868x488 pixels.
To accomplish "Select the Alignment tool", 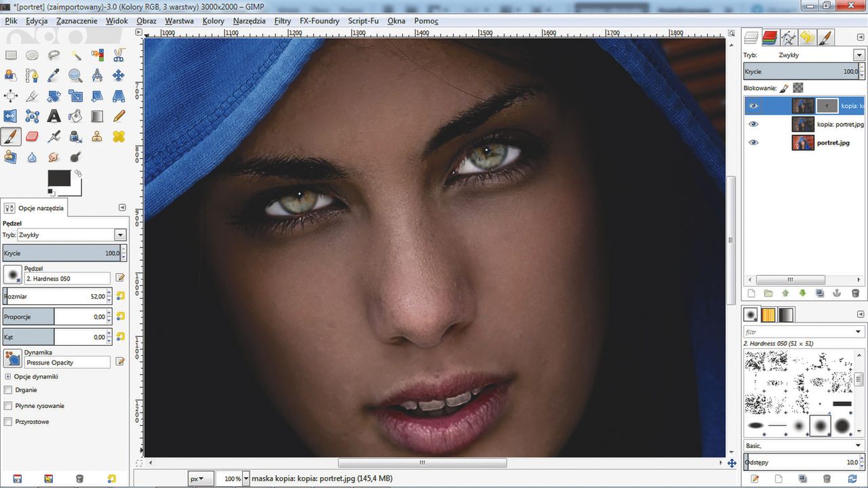I will click(11, 96).
